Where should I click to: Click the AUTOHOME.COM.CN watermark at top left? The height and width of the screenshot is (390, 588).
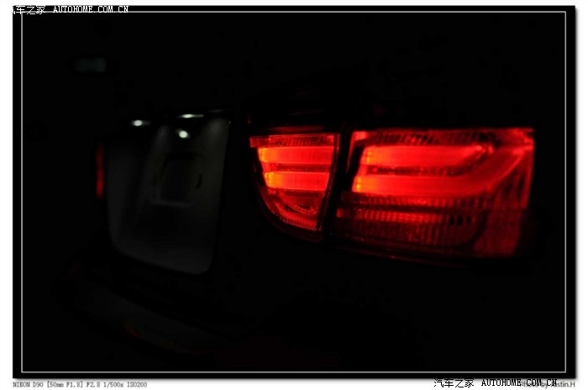coord(91,9)
